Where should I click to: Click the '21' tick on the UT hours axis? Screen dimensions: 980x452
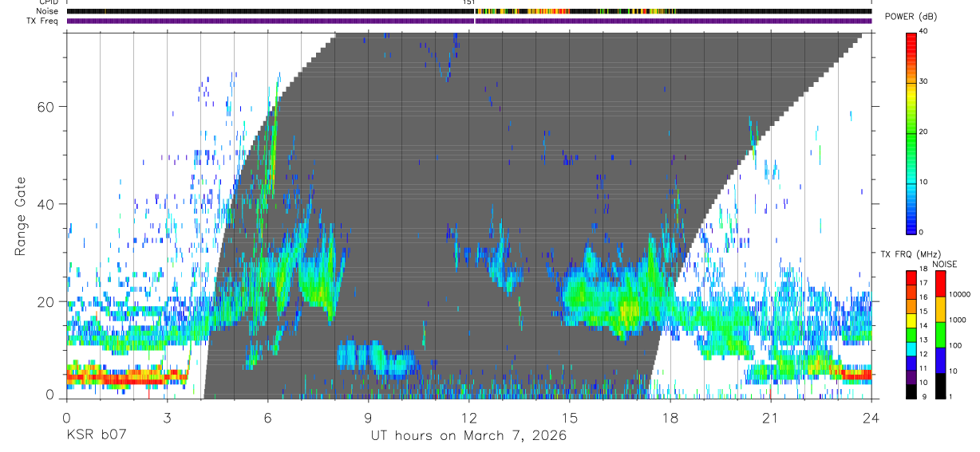coord(770,417)
